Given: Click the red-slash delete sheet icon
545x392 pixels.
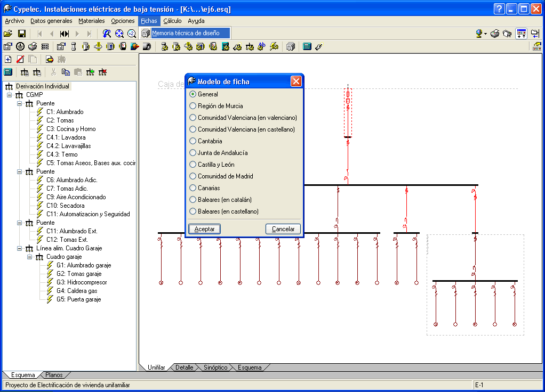Looking at the screenshot, I should point(20,59).
